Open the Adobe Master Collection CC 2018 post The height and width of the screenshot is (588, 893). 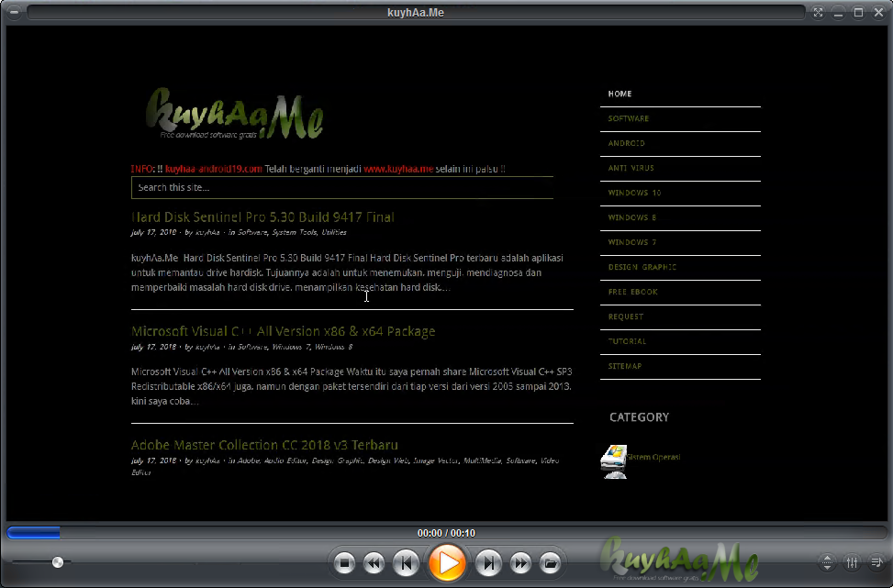click(x=264, y=445)
